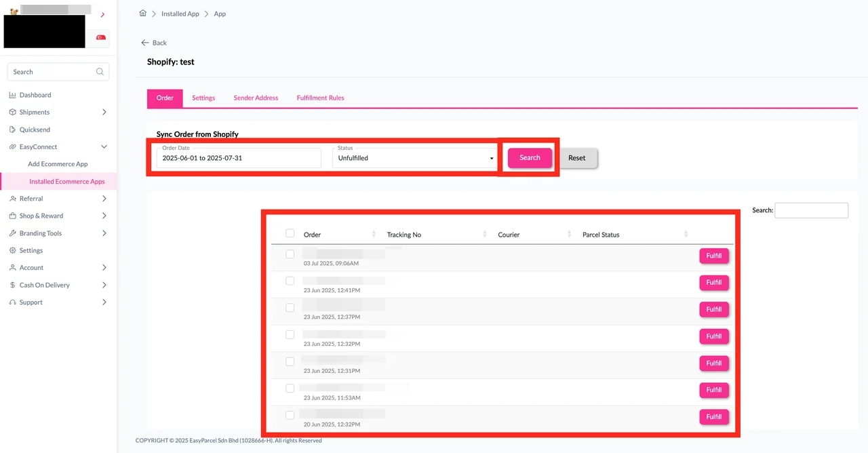Click the home breadcrumb icon

(x=142, y=12)
